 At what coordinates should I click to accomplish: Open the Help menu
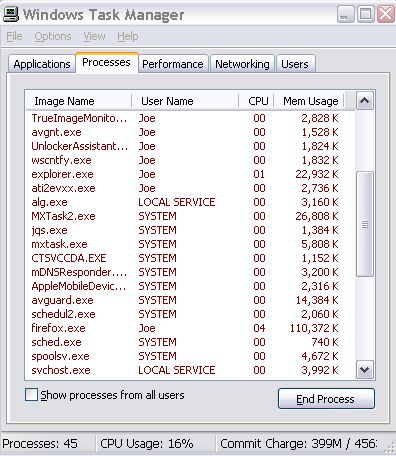pyautogui.click(x=128, y=36)
